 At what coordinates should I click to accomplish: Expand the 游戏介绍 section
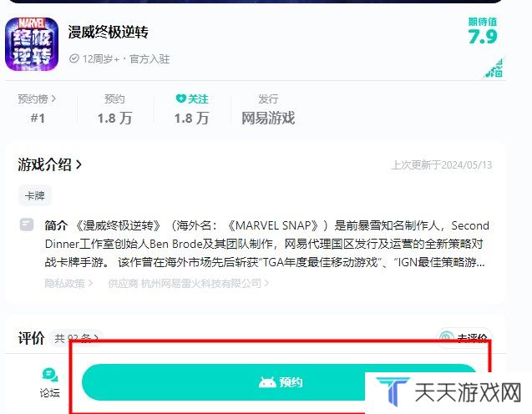click(x=49, y=164)
